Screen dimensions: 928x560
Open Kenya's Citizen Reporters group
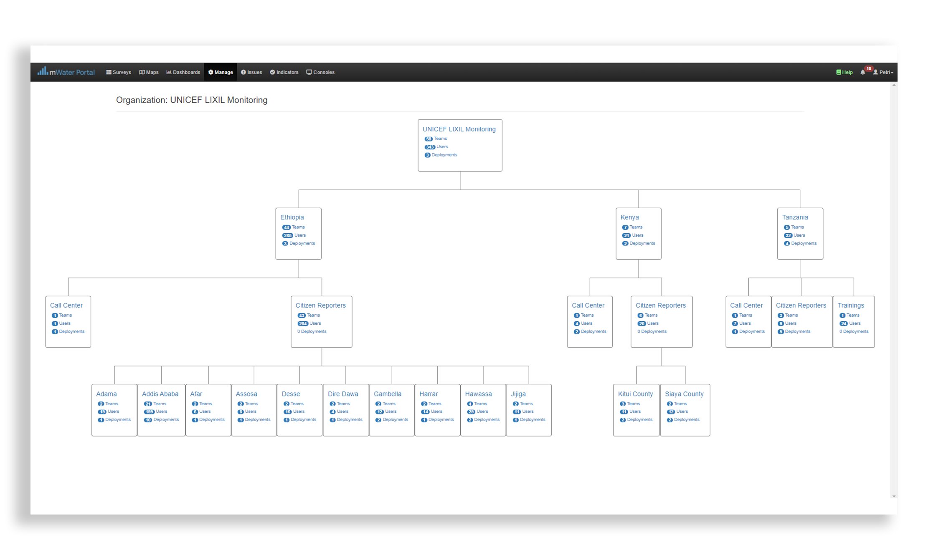click(660, 305)
